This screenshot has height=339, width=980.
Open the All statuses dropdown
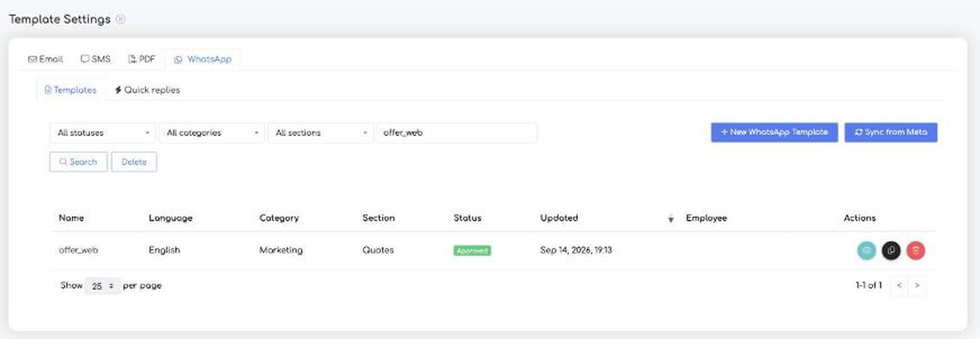click(x=102, y=133)
